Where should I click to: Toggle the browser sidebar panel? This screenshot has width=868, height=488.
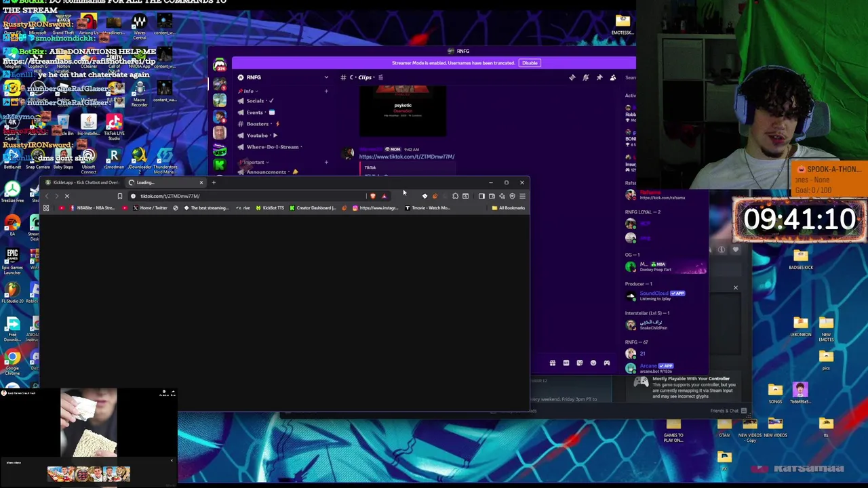click(x=481, y=196)
